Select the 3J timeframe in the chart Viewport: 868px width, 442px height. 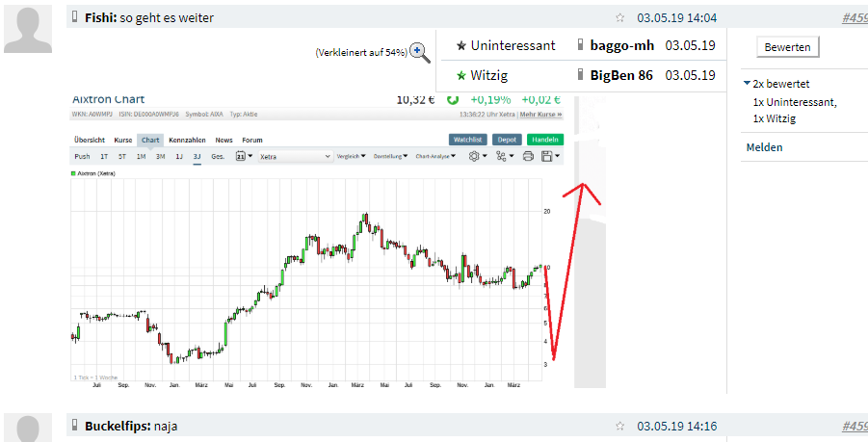point(197,157)
